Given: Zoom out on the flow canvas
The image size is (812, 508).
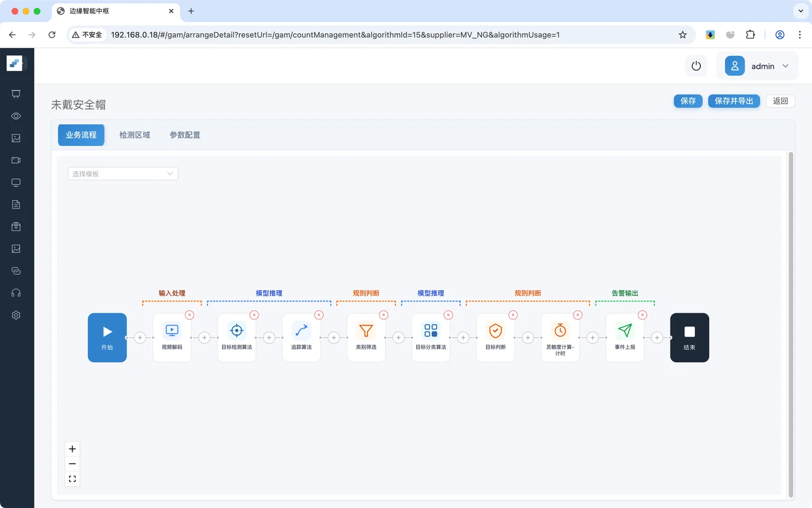Looking at the screenshot, I should 72,464.
